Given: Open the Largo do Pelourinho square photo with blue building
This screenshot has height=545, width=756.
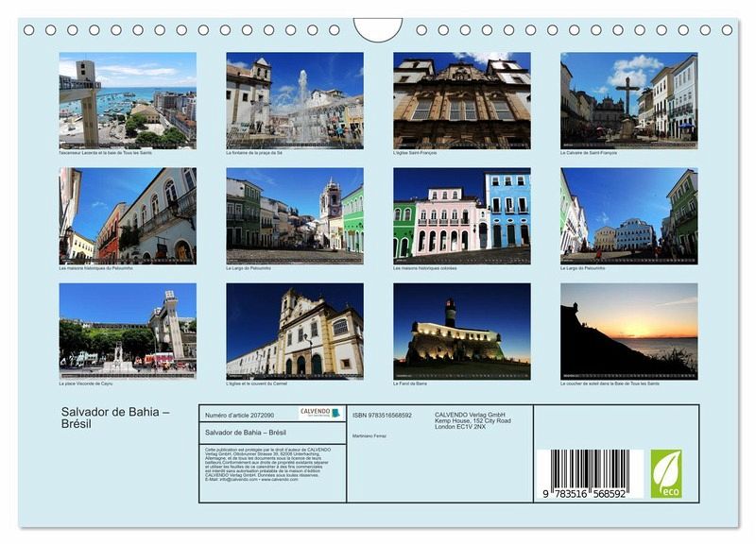Looking at the screenshot, I should tap(629, 216).
